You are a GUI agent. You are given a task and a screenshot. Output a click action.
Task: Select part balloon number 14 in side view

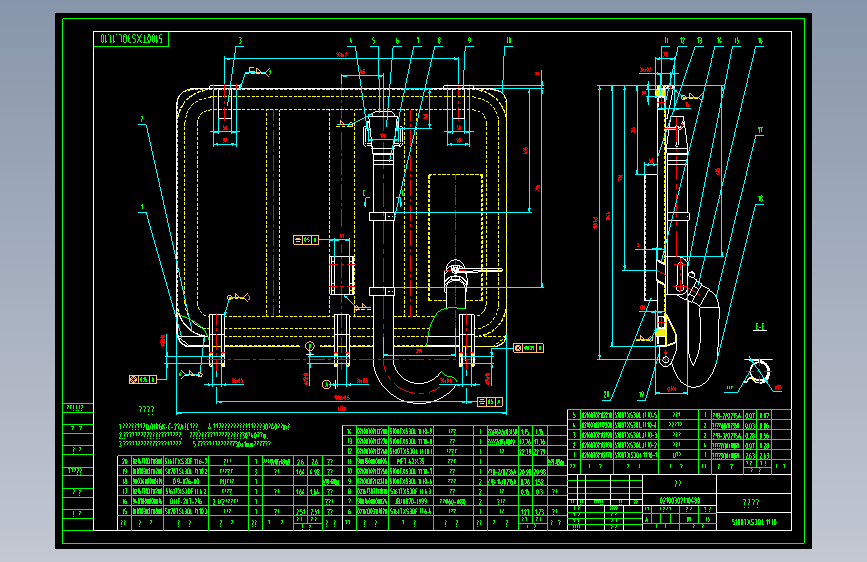pyautogui.click(x=719, y=40)
